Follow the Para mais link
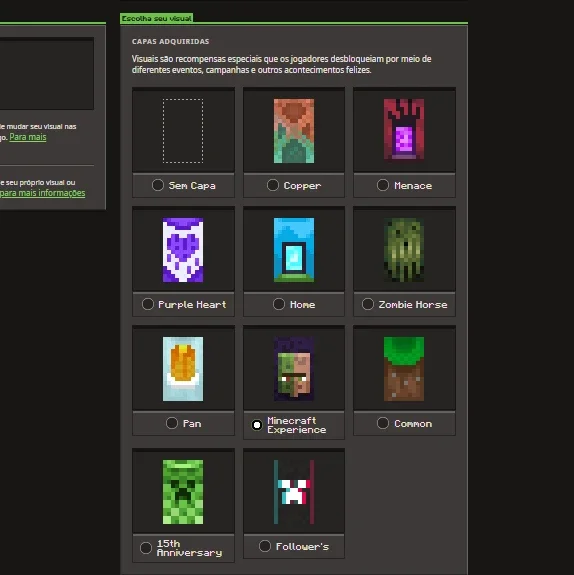The width and height of the screenshot is (574, 575). (x=28, y=137)
